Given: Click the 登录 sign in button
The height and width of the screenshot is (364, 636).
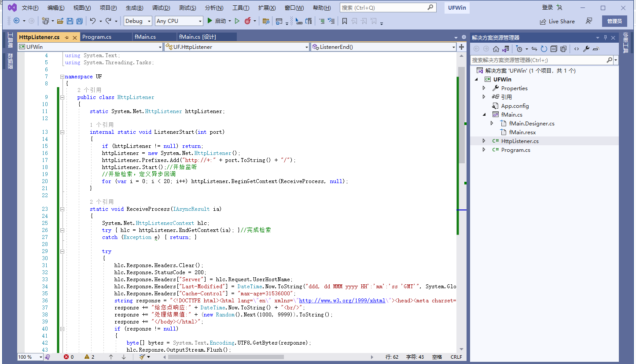Looking at the screenshot, I should (552, 7).
